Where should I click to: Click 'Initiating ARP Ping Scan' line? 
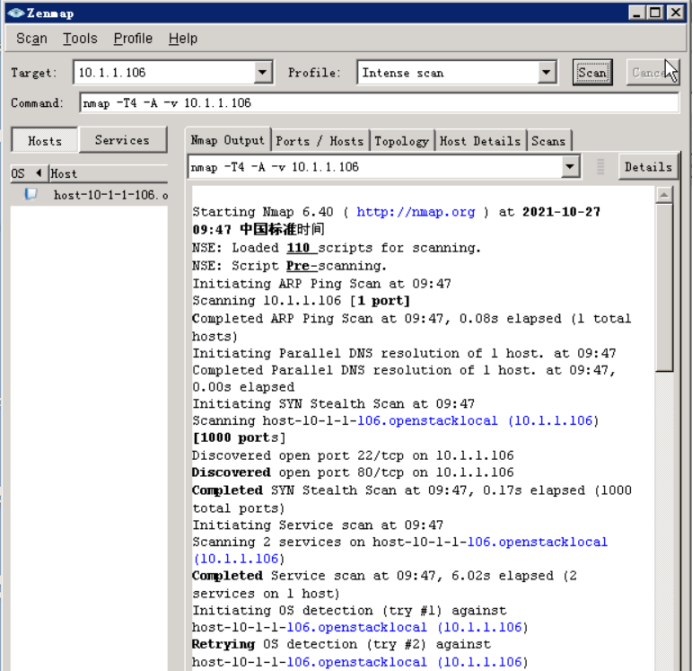click(x=322, y=283)
